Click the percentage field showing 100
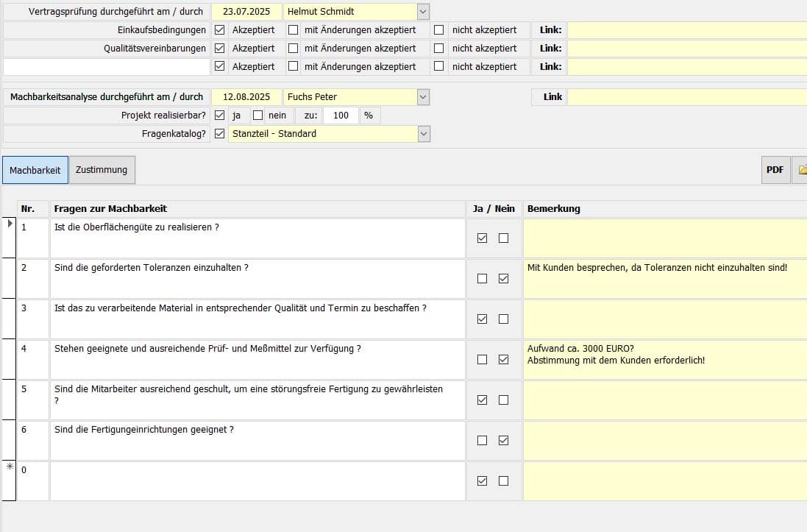This screenshot has width=807, height=532. pyautogui.click(x=341, y=116)
